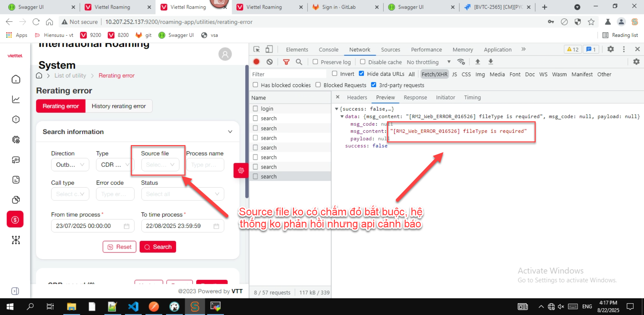
Task: Click the user avatar icon
Action: tap(225, 54)
